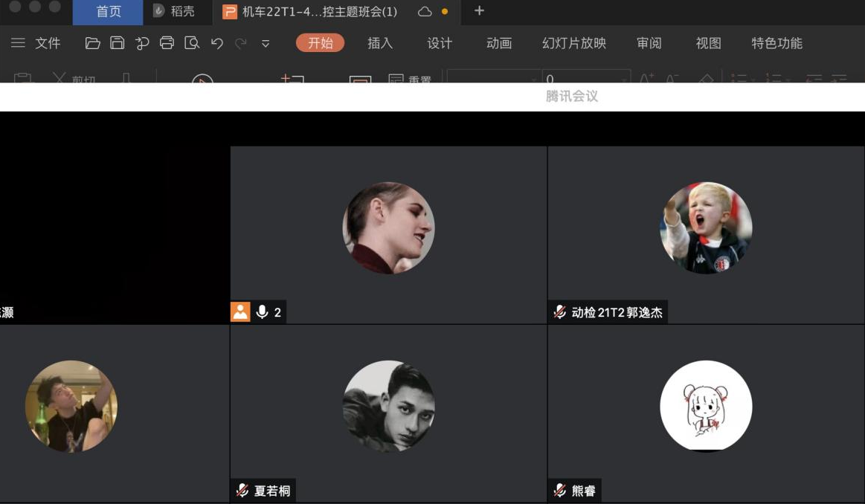Click the Redo arrow icon
The image size is (865, 504).
[239, 43]
